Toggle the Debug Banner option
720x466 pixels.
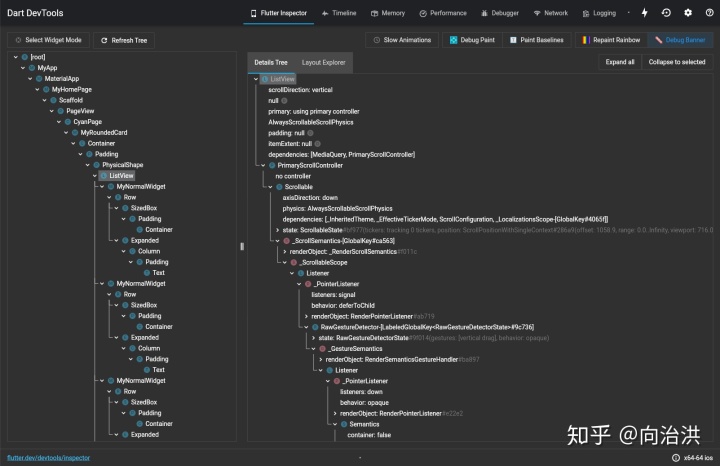point(680,40)
